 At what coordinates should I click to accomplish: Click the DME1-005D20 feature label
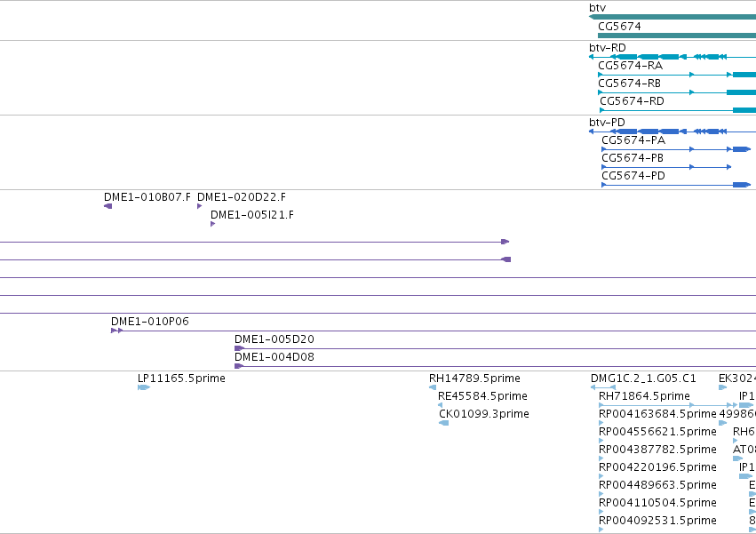click(x=274, y=339)
